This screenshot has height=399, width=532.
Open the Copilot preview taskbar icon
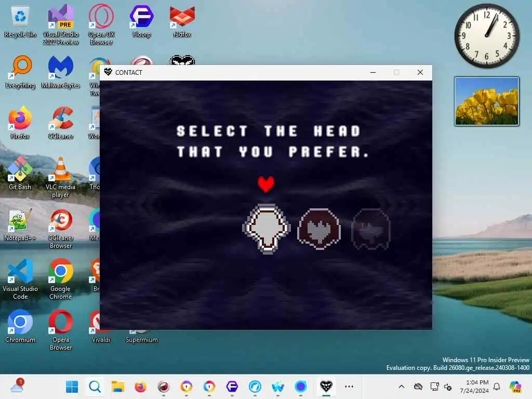[x=515, y=387]
